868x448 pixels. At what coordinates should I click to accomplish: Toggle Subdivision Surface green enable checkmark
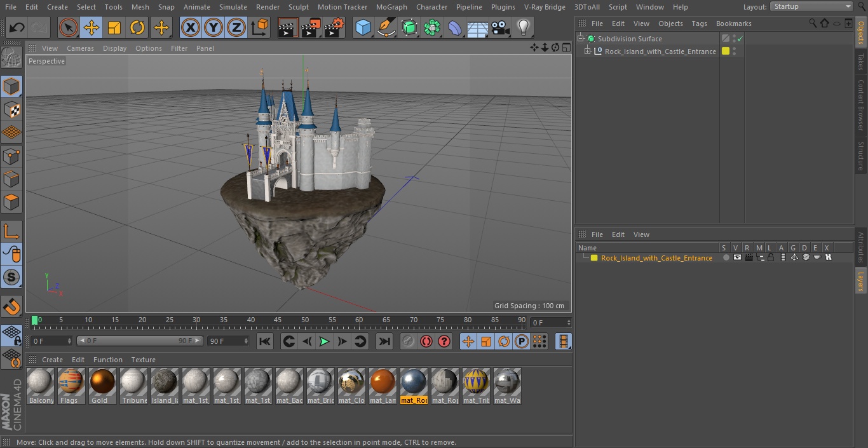(x=740, y=39)
